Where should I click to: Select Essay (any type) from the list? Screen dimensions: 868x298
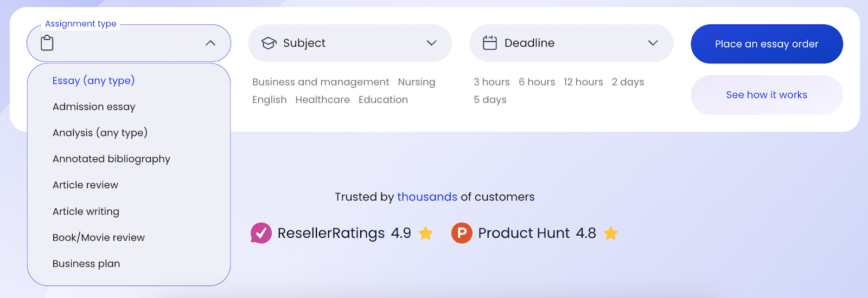point(93,81)
